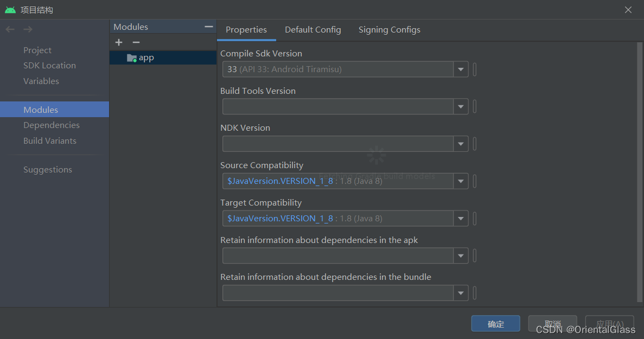Click the NDK Version input field
The image size is (644, 339).
tap(337, 144)
